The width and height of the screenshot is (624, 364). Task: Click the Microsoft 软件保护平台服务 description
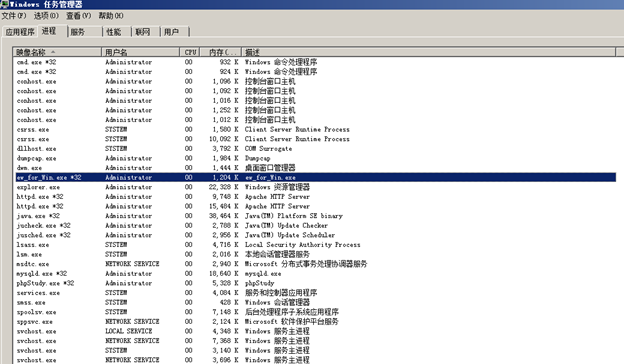click(x=291, y=321)
